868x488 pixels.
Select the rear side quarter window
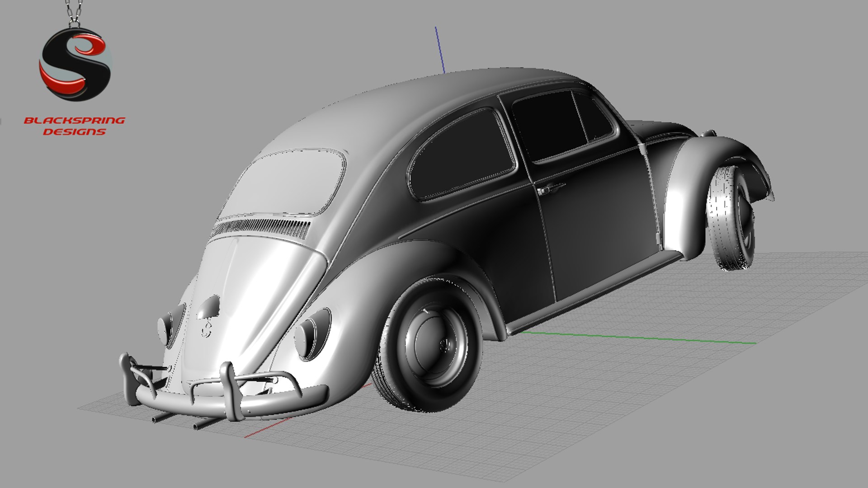click(461, 155)
